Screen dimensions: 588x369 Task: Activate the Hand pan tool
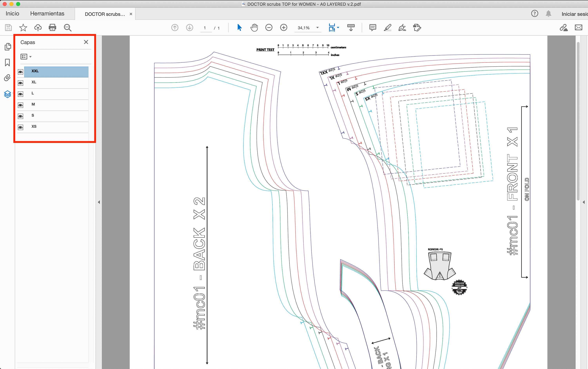coord(254,28)
